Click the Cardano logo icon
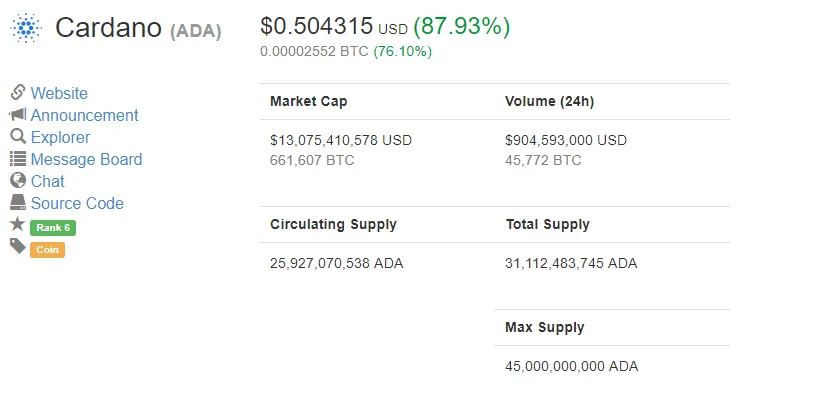 tap(26, 28)
